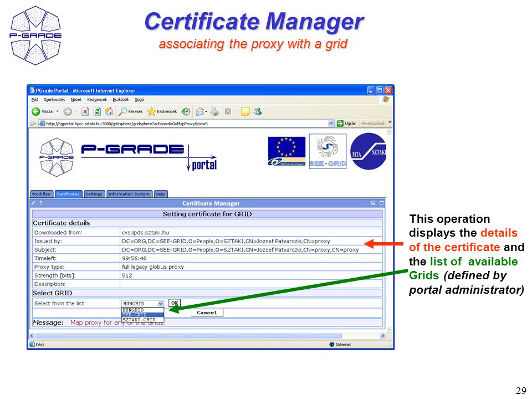Open the Nézet menu

tap(76, 99)
